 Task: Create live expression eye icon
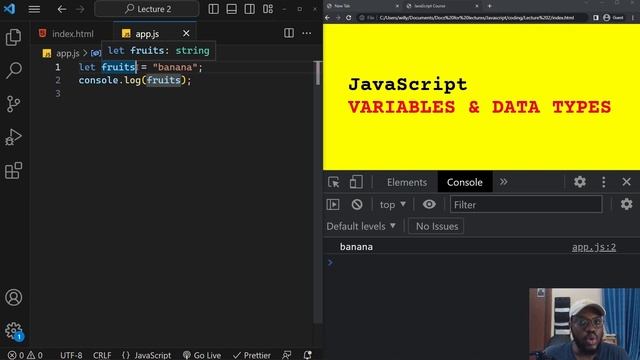pyautogui.click(x=429, y=204)
